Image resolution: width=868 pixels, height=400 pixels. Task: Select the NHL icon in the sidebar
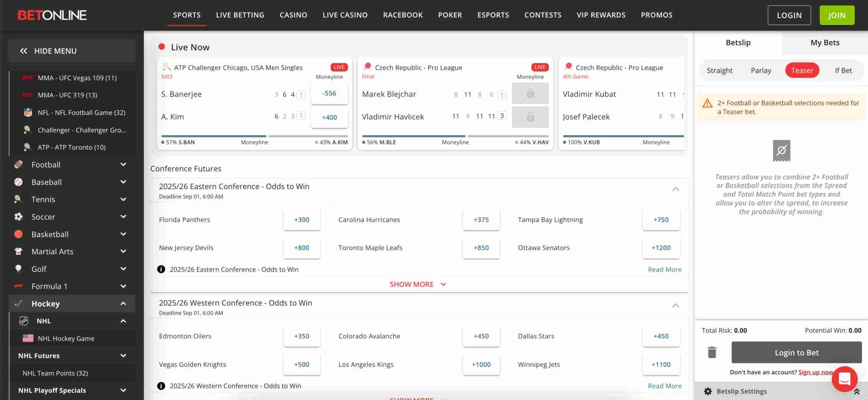pyautogui.click(x=24, y=321)
